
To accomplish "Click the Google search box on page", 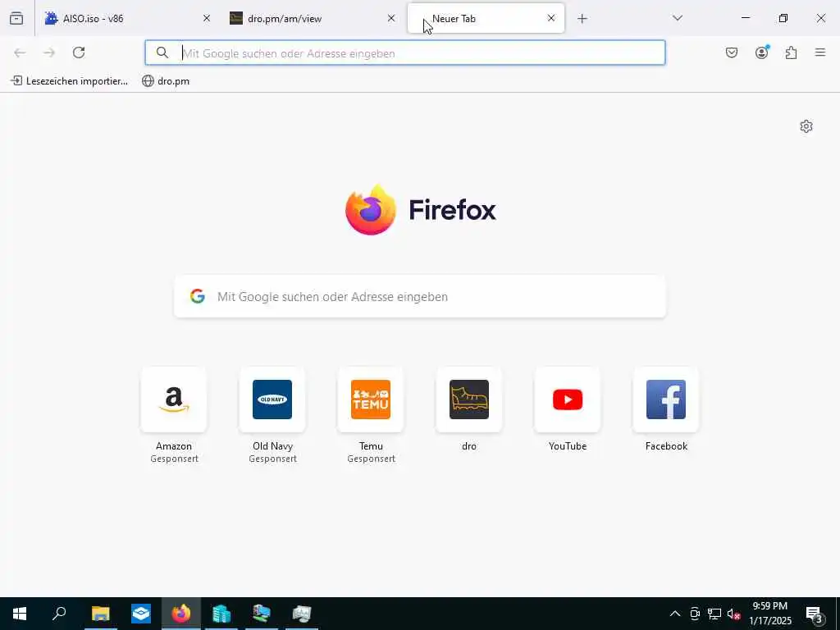I will tap(420, 297).
